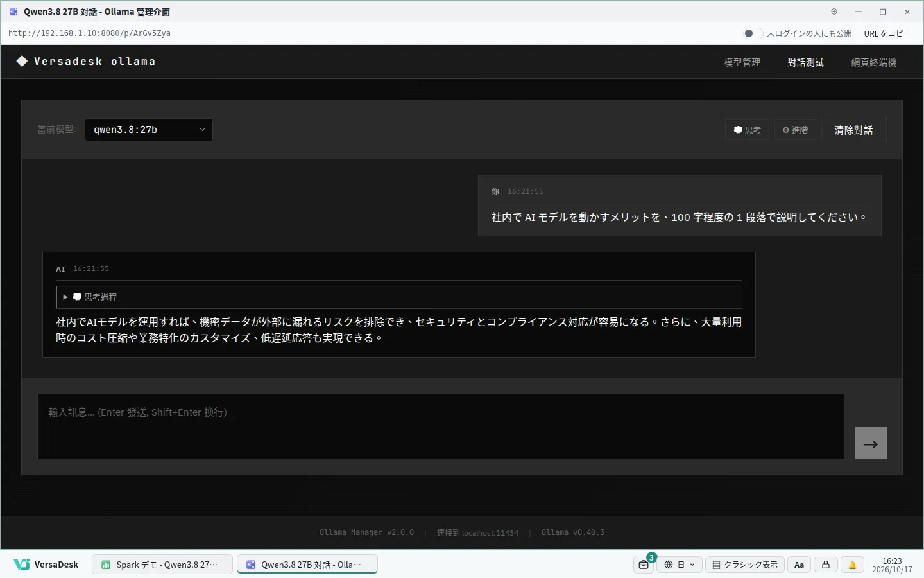Screen dimensions: 924x578
Task: Click the 清除對話 button
Action: pos(853,130)
